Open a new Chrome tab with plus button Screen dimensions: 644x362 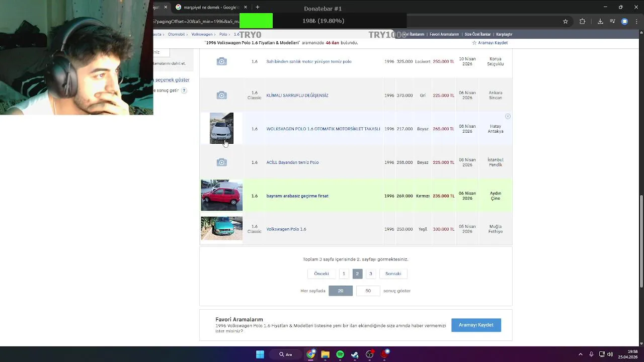point(258,7)
